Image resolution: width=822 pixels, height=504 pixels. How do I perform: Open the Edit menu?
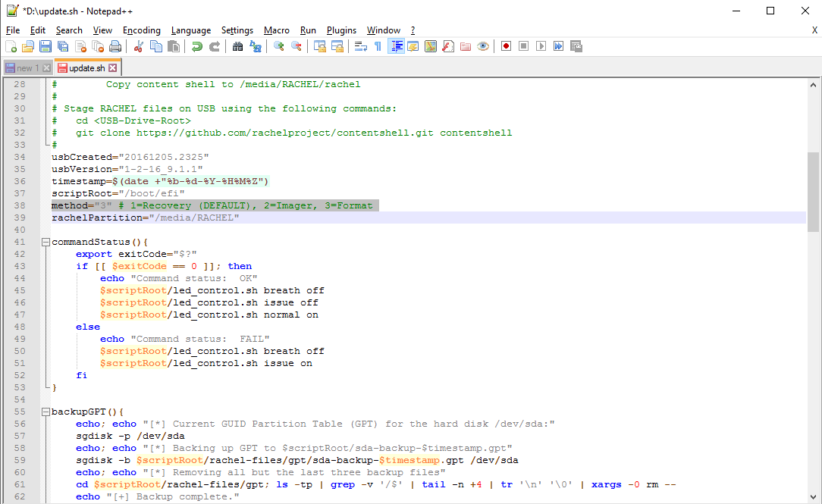pyautogui.click(x=38, y=30)
